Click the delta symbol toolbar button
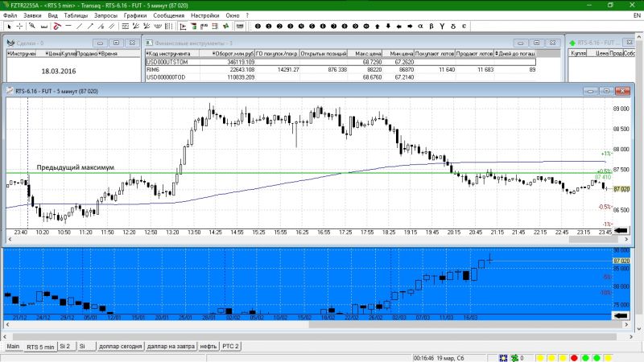This screenshot has height=362, width=644. tap(453, 27)
